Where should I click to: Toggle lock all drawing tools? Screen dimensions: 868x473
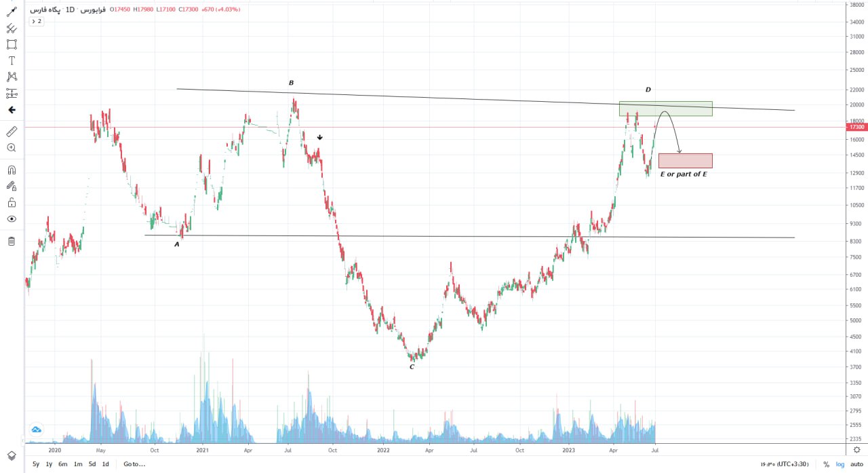point(12,203)
